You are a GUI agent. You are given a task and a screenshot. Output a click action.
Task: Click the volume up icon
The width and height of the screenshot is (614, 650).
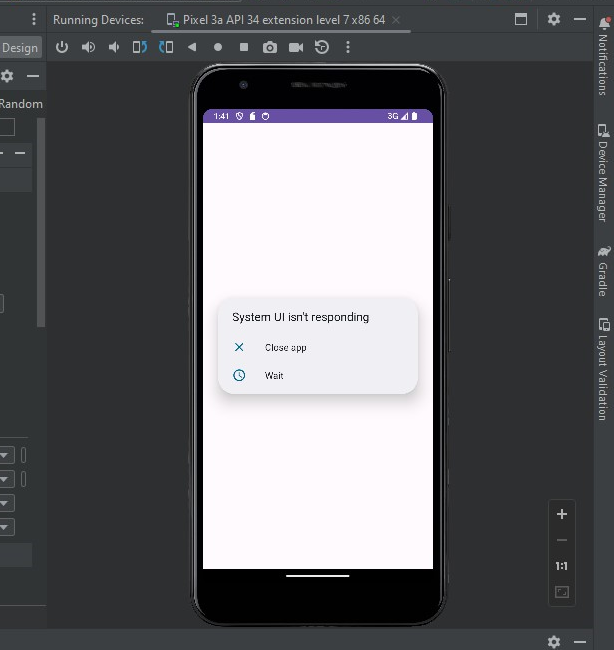tap(88, 47)
